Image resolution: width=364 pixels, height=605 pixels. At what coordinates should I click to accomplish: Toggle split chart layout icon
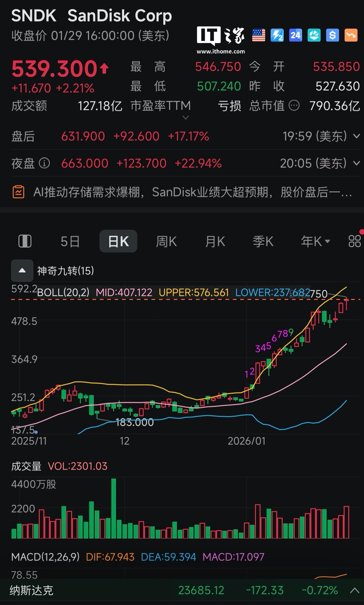(25, 241)
